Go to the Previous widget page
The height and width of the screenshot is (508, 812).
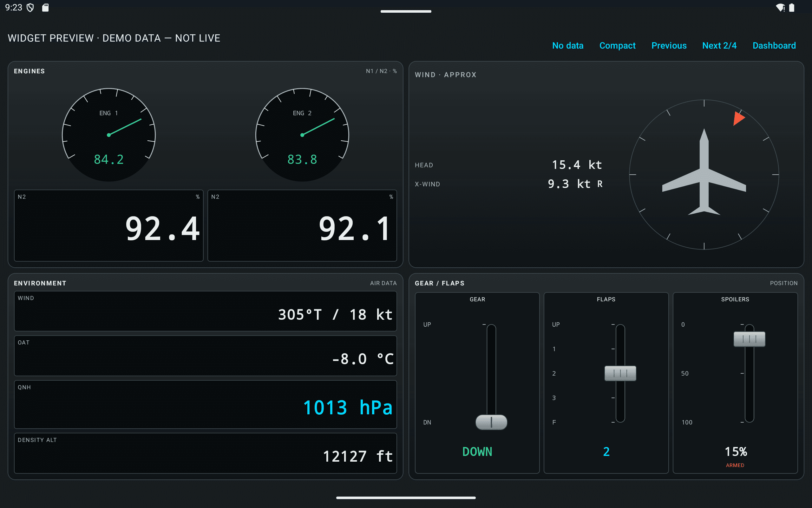[x=669, y=45]
